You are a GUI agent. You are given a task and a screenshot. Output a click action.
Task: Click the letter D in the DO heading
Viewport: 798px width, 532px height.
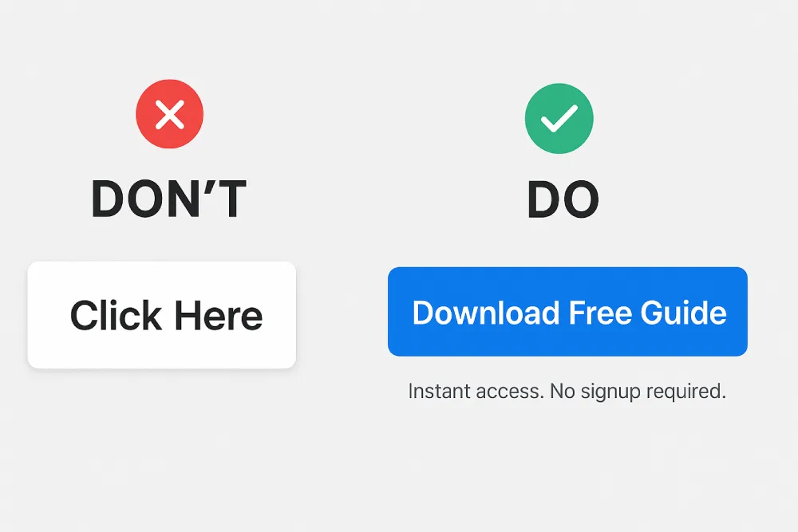[543, 199]
